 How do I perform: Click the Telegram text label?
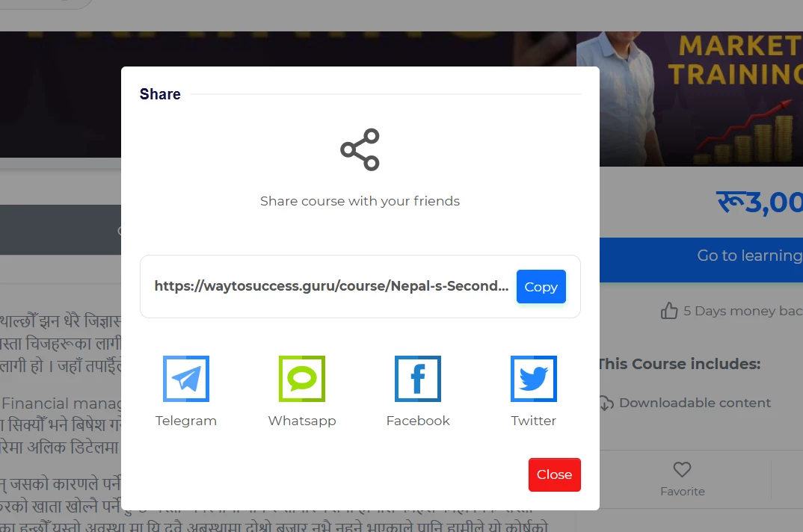pyautogui.click(x=186, y=421)
